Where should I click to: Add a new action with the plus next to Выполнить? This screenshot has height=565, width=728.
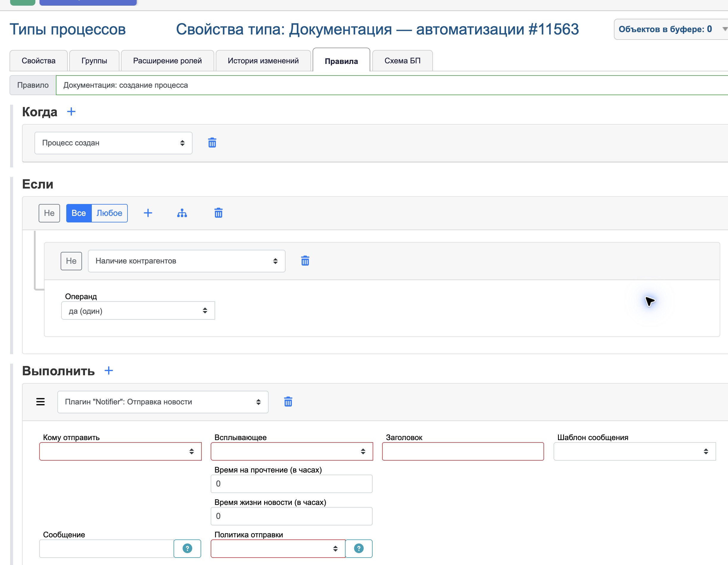(109, 371)
